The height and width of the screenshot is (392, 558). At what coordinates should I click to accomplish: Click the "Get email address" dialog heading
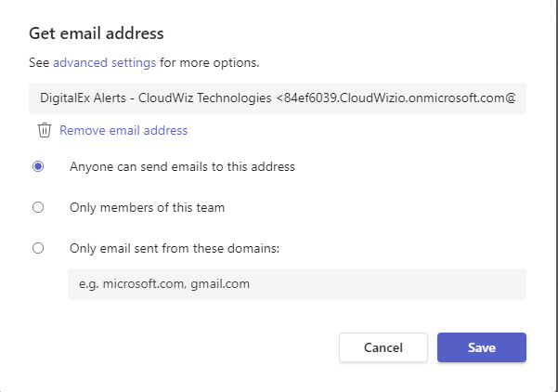pyautogui.click(x=97, y=33)
